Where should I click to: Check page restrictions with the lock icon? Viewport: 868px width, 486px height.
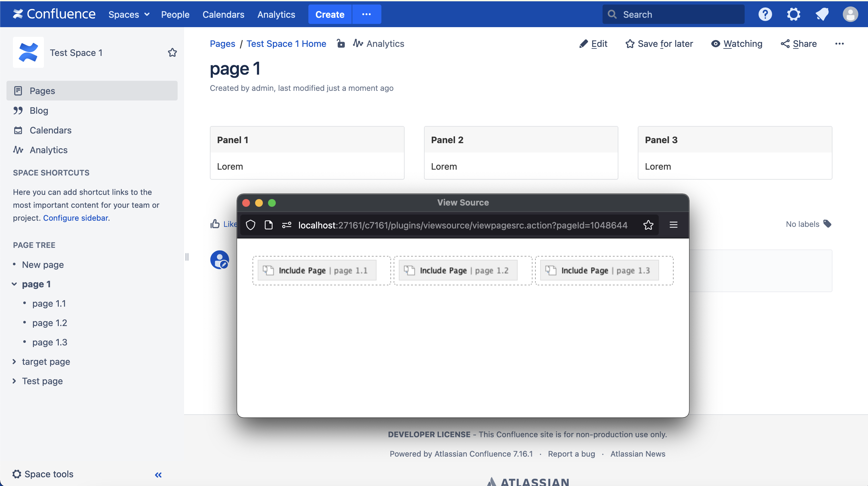coord(341,44)
